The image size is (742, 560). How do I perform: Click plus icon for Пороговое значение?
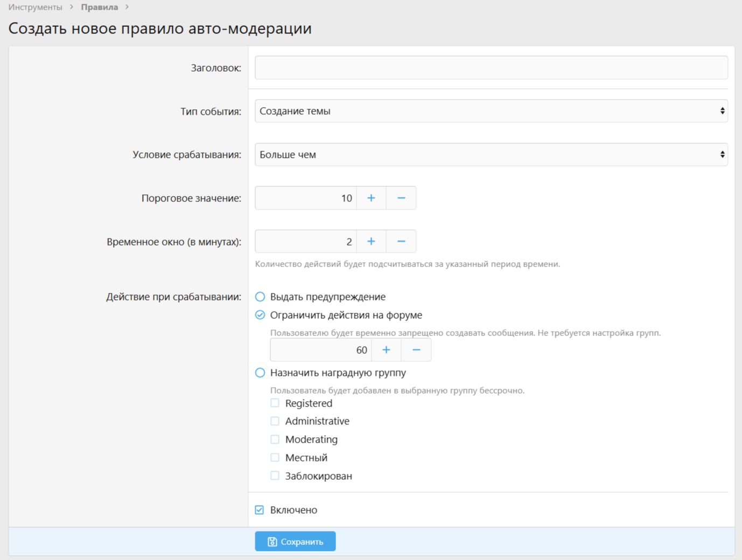coord(371,198)
